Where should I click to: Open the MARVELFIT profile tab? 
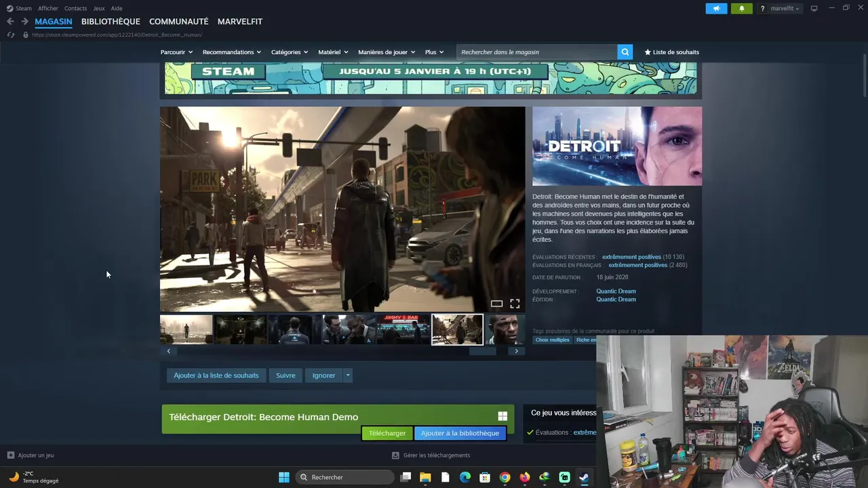[240, 22]
